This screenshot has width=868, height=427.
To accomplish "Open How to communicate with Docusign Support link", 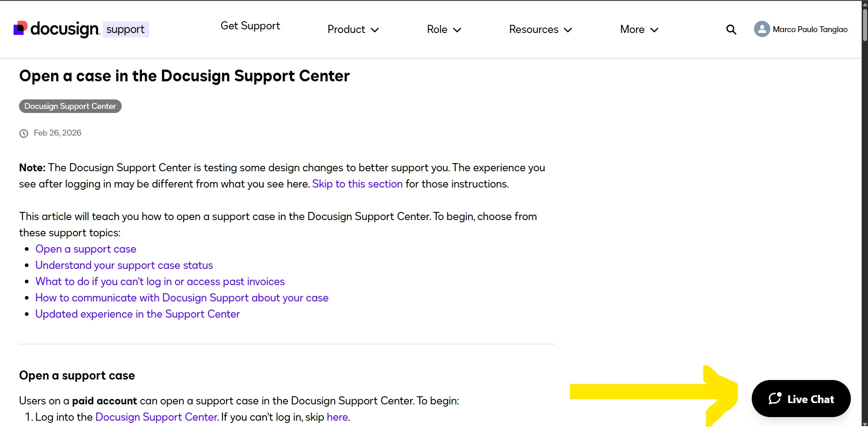I will [x=182, y=298].
